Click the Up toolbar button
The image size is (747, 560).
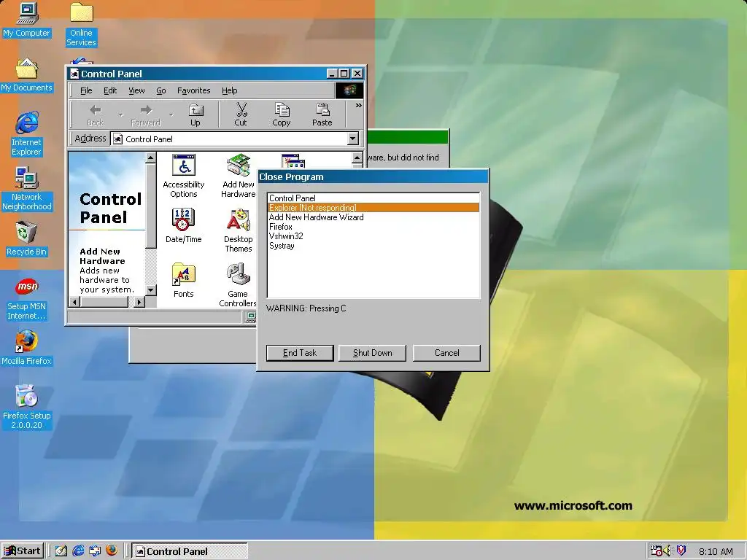[196, 114]
